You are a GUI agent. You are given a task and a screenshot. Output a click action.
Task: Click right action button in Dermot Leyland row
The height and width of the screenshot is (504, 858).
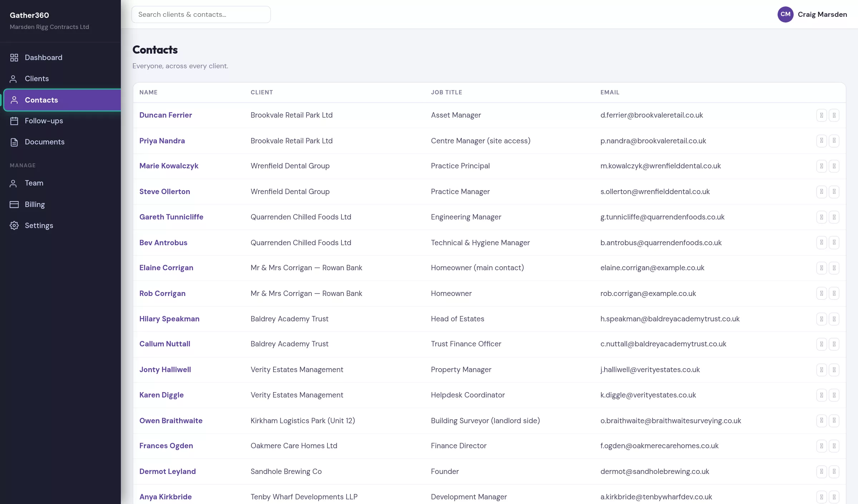pos(834,471)
